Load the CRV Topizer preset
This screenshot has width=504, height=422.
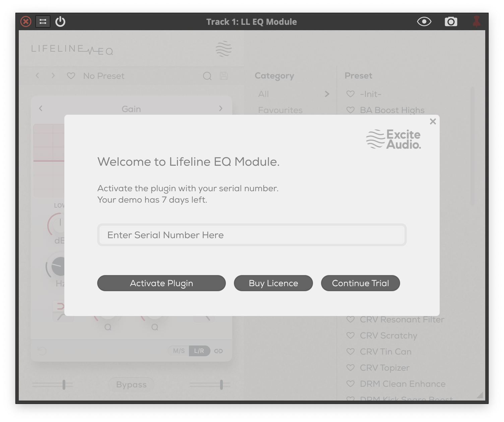[x=385, y=368]
